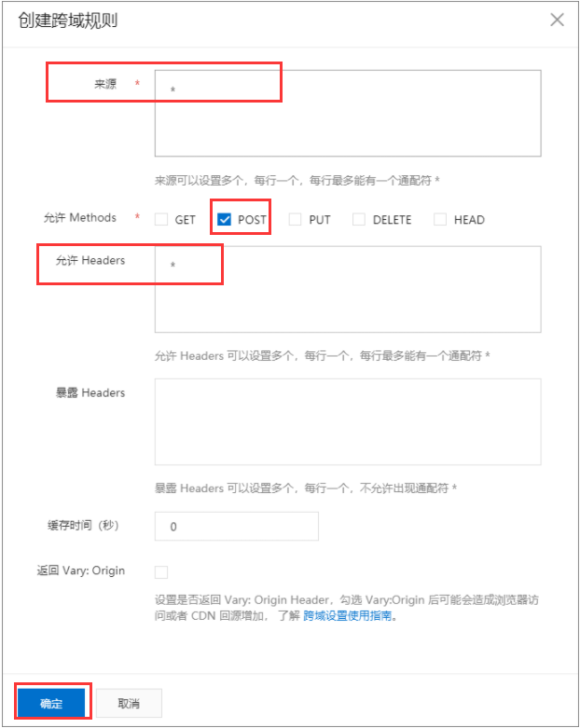
Task: Click the PUT label text
Action: (x=320, y=220)
